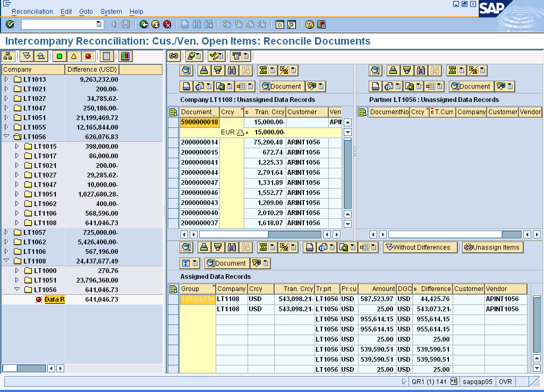Click the Difference (USD) column header
Viewport: 544px width, 392px height.
(92, 70)
